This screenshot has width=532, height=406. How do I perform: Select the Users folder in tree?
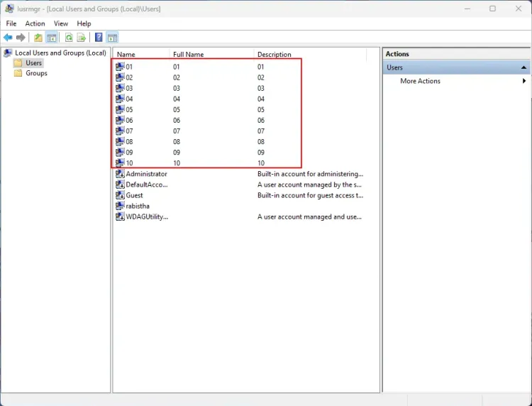33,63
